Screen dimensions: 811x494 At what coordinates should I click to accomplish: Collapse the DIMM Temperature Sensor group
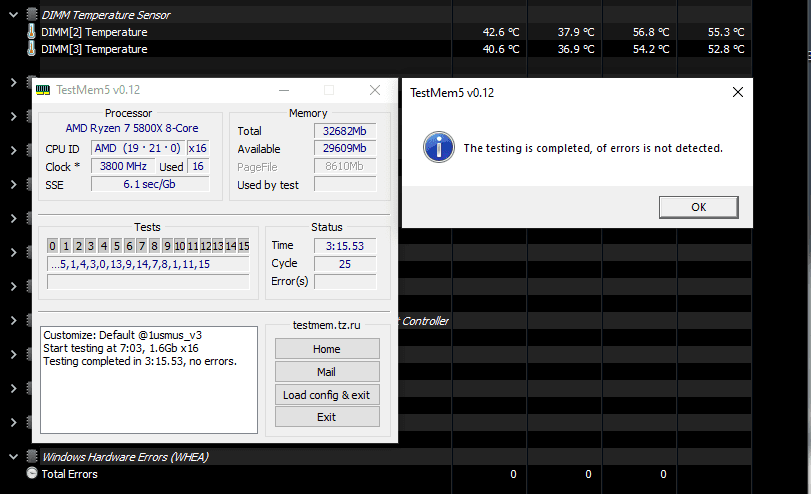(13, 14)
